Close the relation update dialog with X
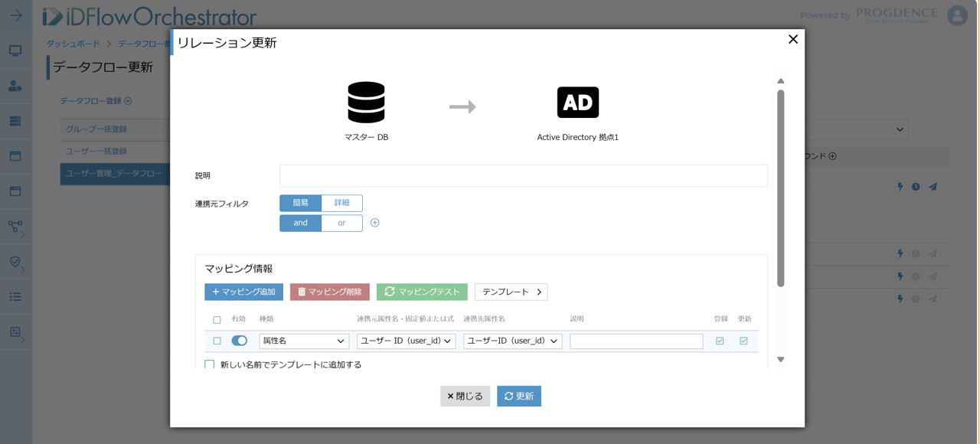980x444 pixels. coord(793,39)
